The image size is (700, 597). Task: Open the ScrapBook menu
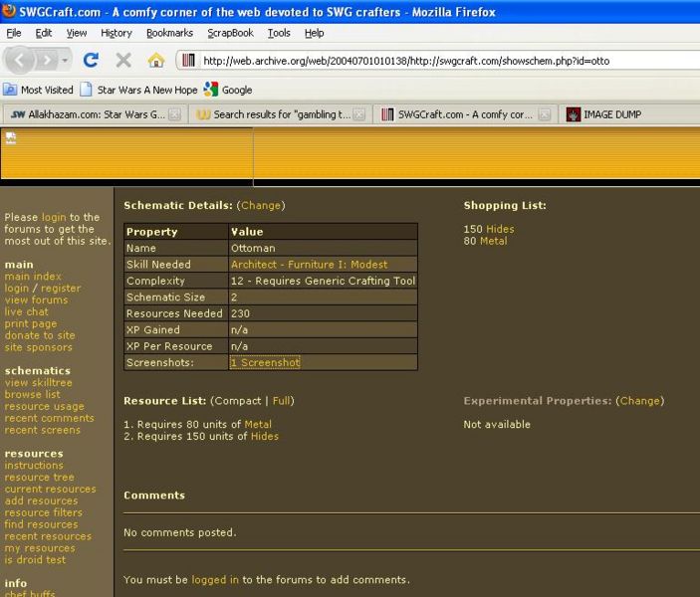click(x=230, y=33)
